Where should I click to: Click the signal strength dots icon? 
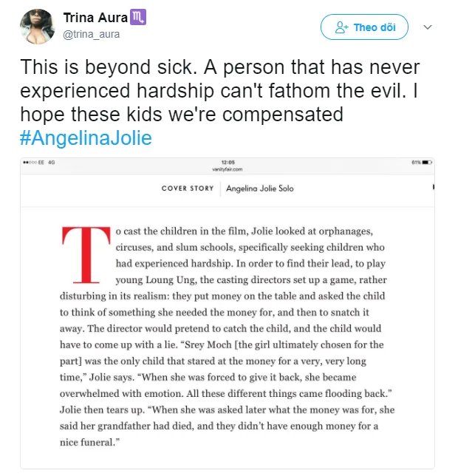click(x=30, y=163)
